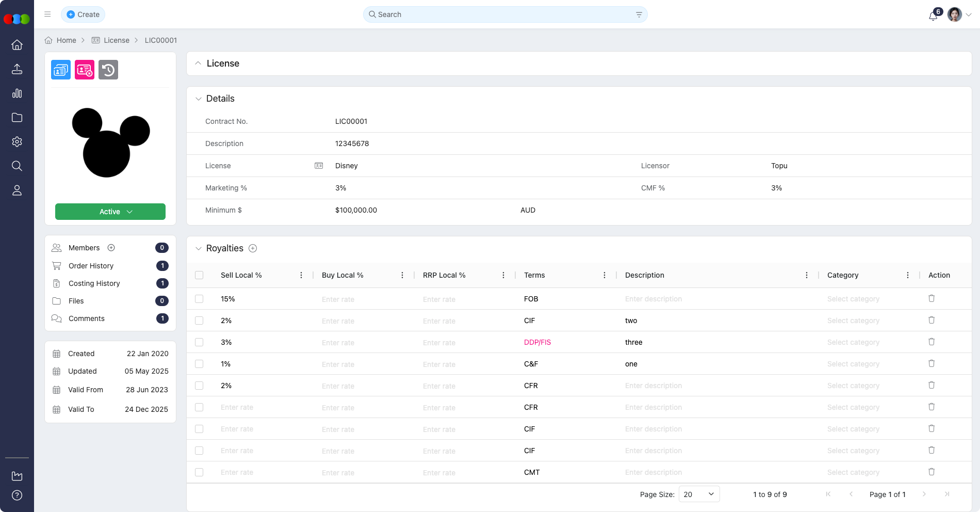Add a member using the plus icon
This screenshot has height=512, width=980.
(x=111, y=248)
